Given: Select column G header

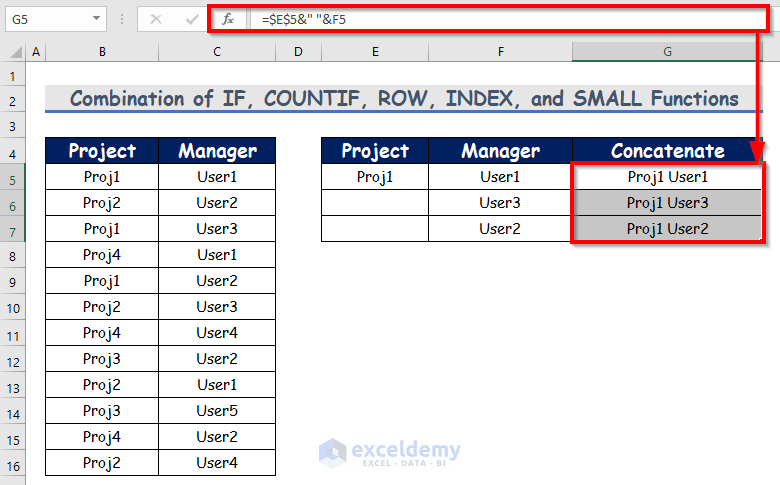Looking at the screenshot, I should tap(667, 52).
